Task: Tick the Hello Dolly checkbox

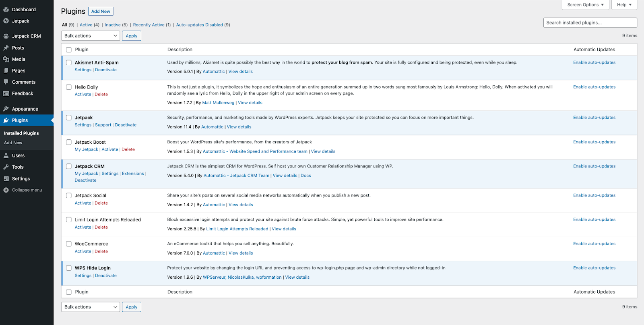Action: pos(69,87)
